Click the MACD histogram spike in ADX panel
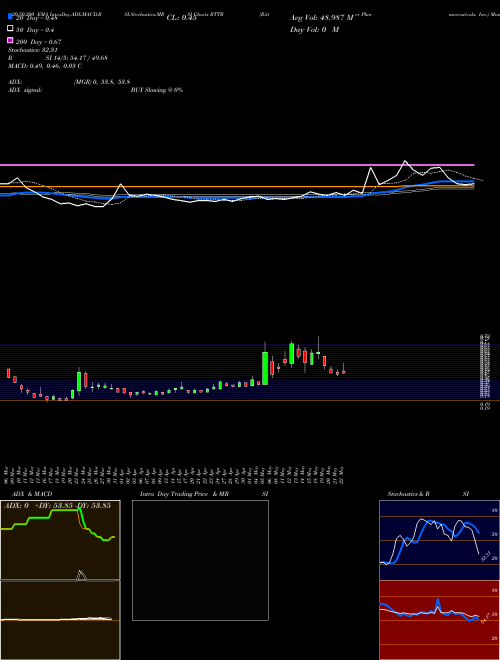The height and width of the screenshot is (660, 500). click(x=81, y=576)
